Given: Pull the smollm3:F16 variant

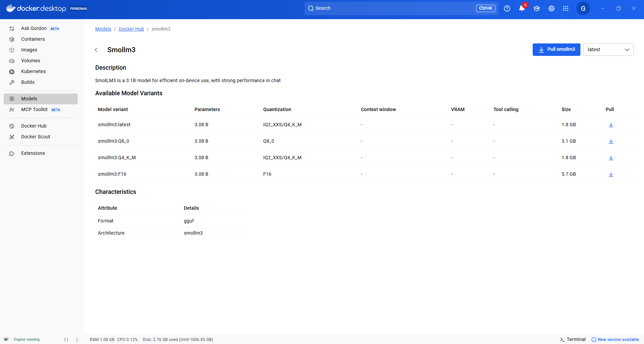Looking at the screenshot, I should [x=611, y=174].
